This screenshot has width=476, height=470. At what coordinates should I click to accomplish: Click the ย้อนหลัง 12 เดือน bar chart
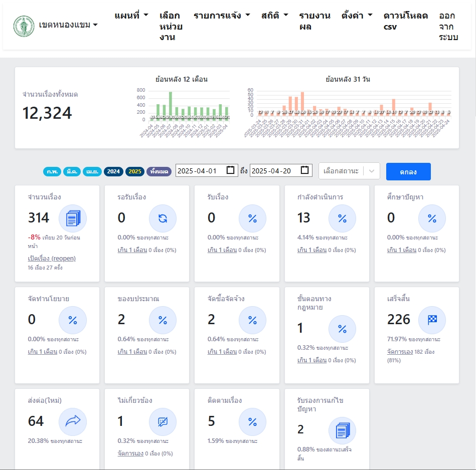184,112
